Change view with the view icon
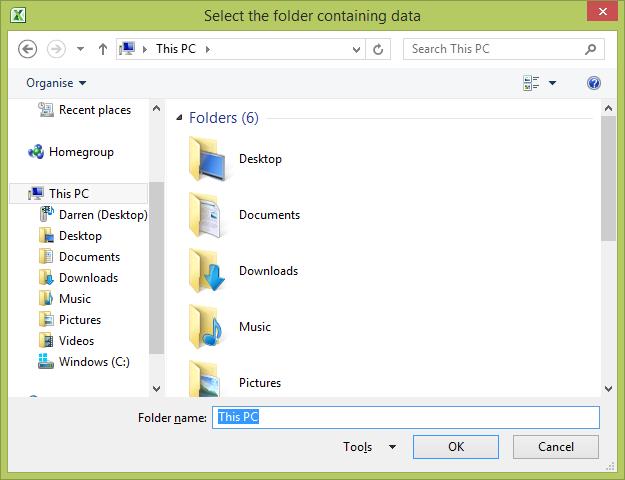Screen dimensions: 625x480 (x=531, y=83)
